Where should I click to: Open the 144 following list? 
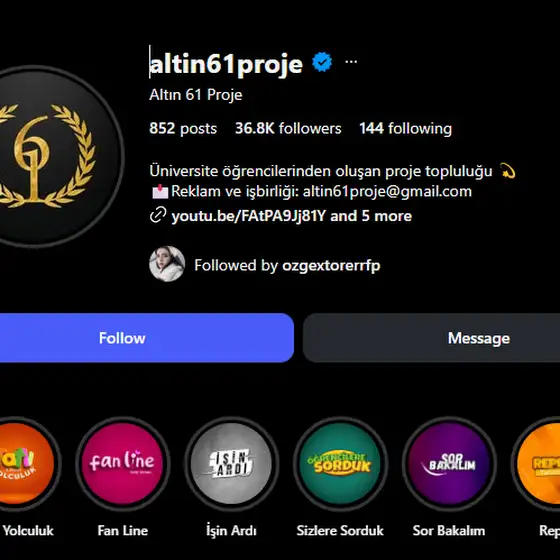[405, 129]
